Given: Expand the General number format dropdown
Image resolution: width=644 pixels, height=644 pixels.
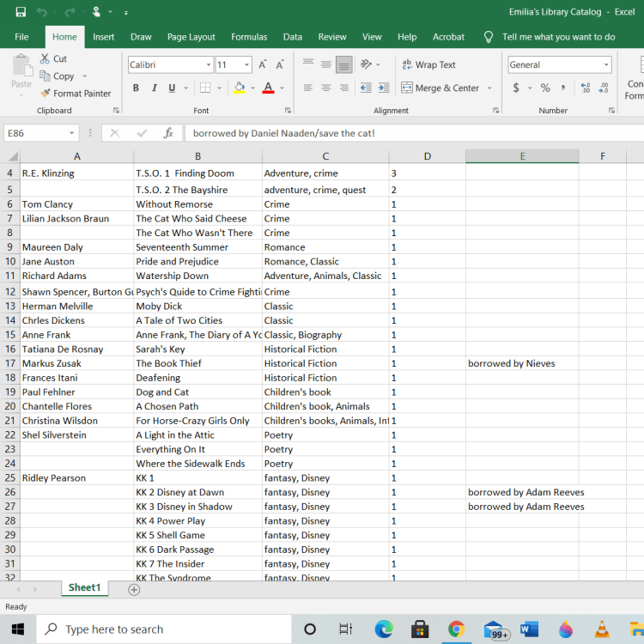Looking at the screenshot, I should click(x=605, y=65).
